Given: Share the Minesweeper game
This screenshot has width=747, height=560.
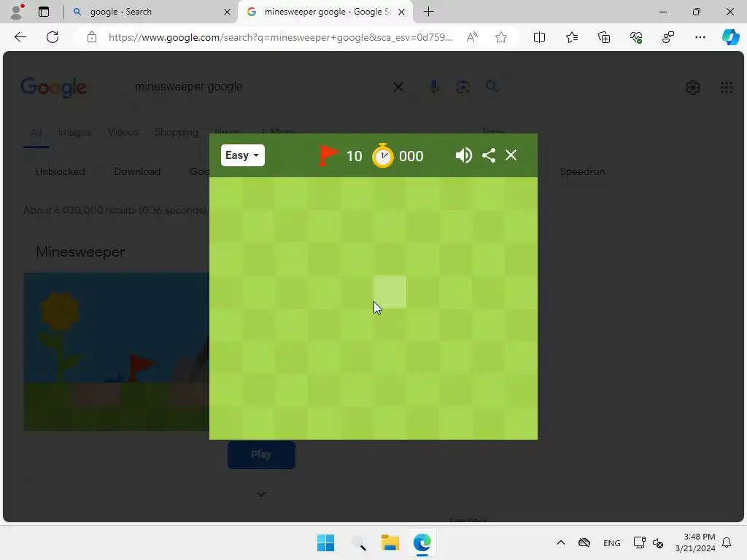Looking at the screenshot, I should (489, 155).
